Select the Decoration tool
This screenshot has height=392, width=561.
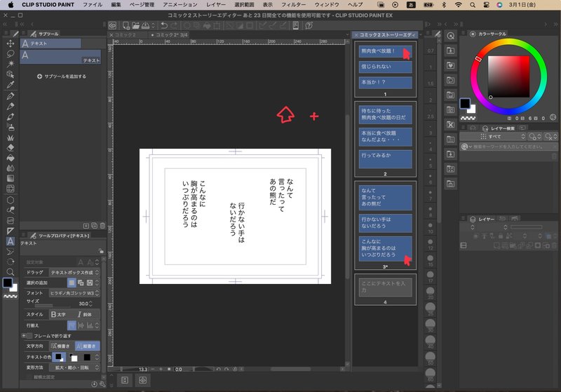tap(11, 137)
